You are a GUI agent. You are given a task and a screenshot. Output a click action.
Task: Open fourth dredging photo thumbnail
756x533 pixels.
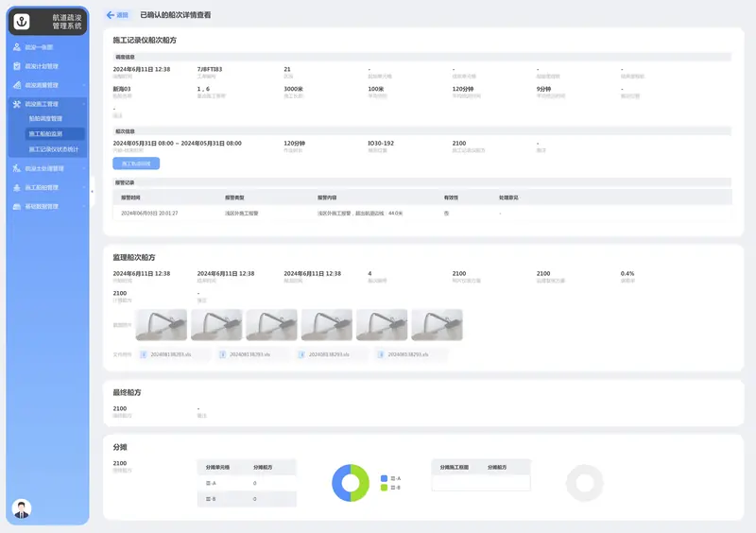(x=327, y=325)
